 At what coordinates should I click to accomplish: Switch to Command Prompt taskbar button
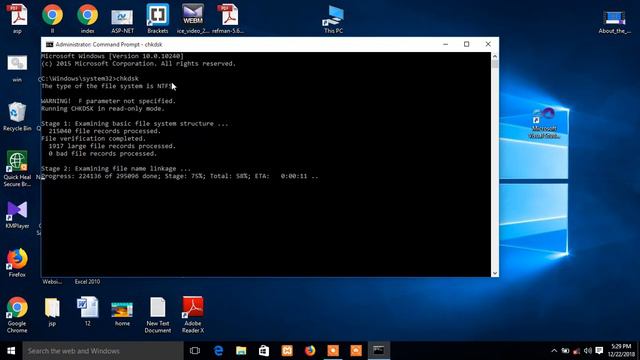click(378, 351)
